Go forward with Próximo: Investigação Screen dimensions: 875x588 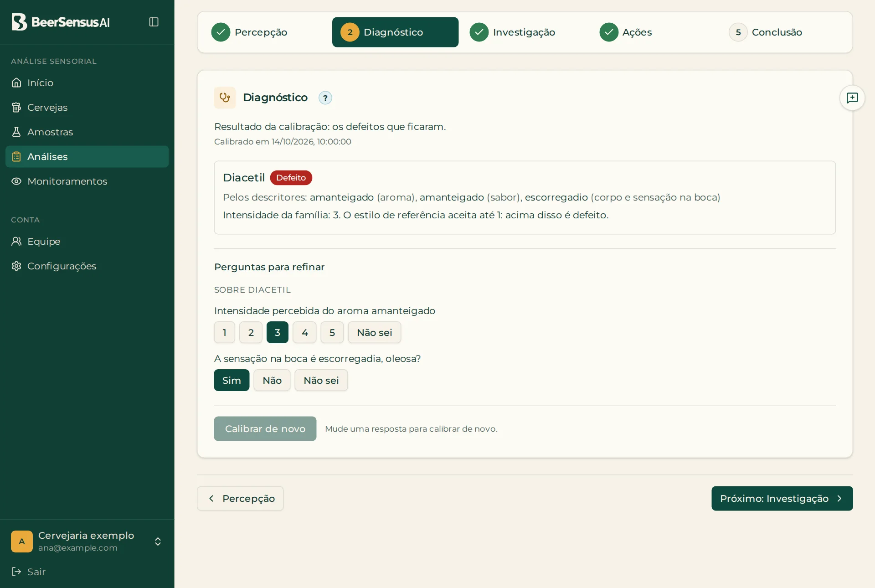coord(782,498)
